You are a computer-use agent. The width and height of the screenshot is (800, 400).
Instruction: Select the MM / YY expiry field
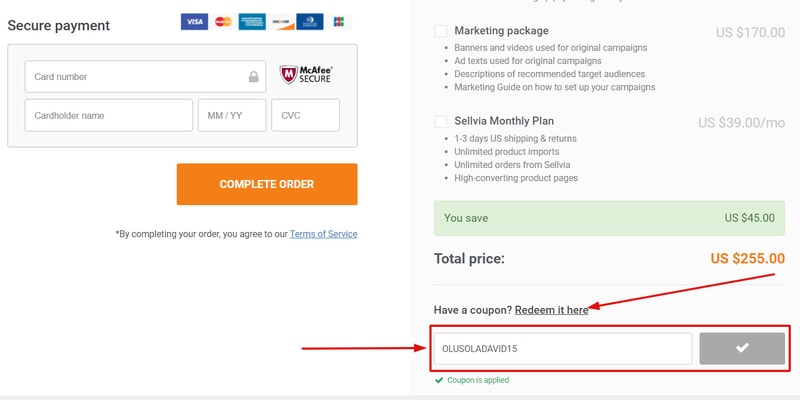[x=231, y=115]
